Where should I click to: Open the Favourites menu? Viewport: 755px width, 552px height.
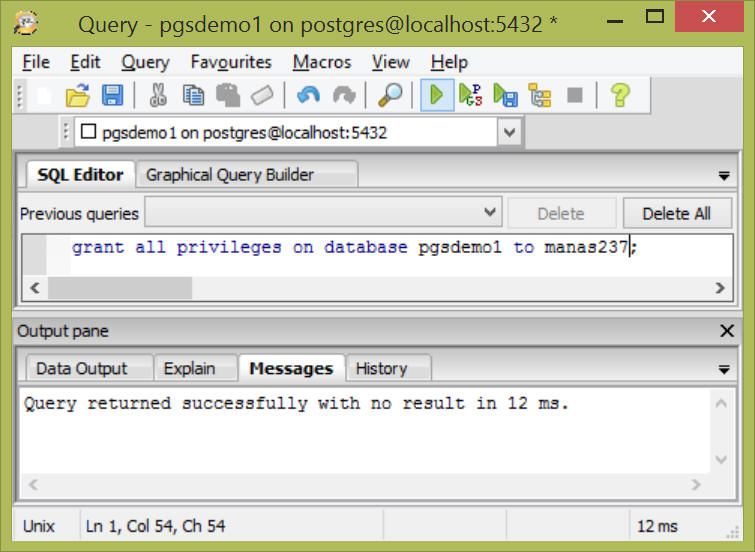(x=231, y=62)
